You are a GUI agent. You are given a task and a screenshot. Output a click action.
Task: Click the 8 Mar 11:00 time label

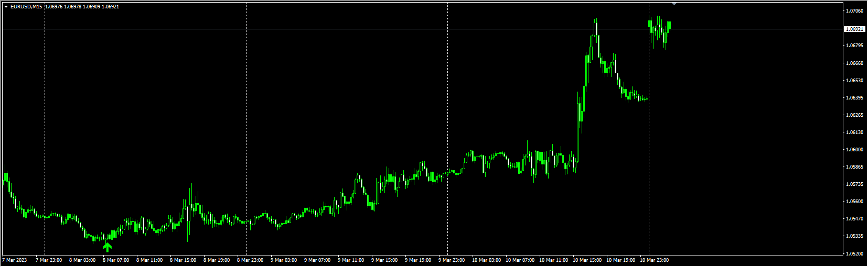pos(149,260)
